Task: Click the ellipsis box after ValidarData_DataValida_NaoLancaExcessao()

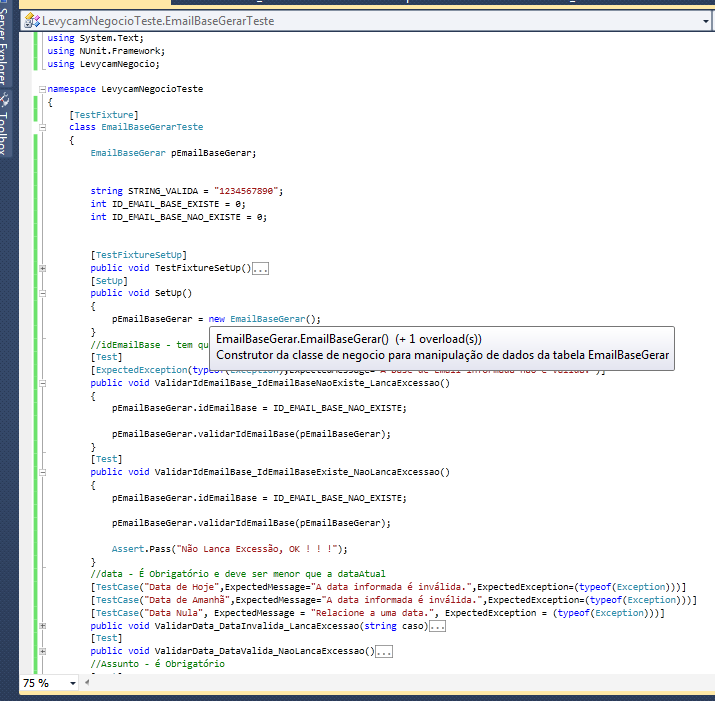Action: click(x=383, y=651)
